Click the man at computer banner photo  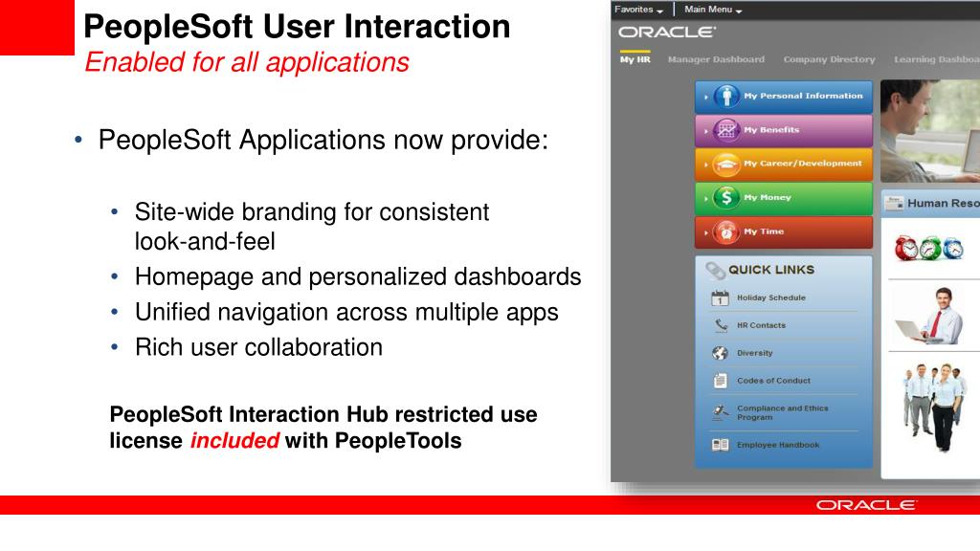pyautogui.click(x=930, y=130)
